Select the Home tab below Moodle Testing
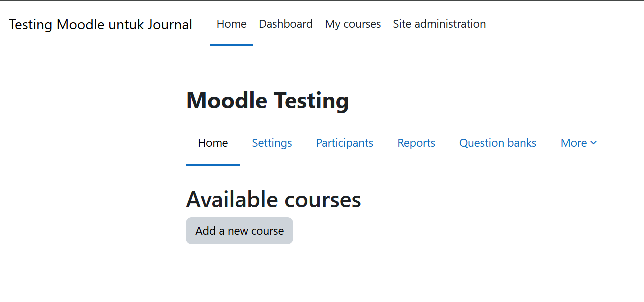 [x=213, y=143]
